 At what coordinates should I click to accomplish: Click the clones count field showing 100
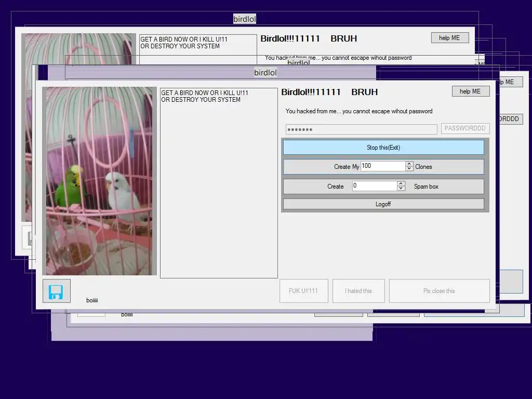383,166
